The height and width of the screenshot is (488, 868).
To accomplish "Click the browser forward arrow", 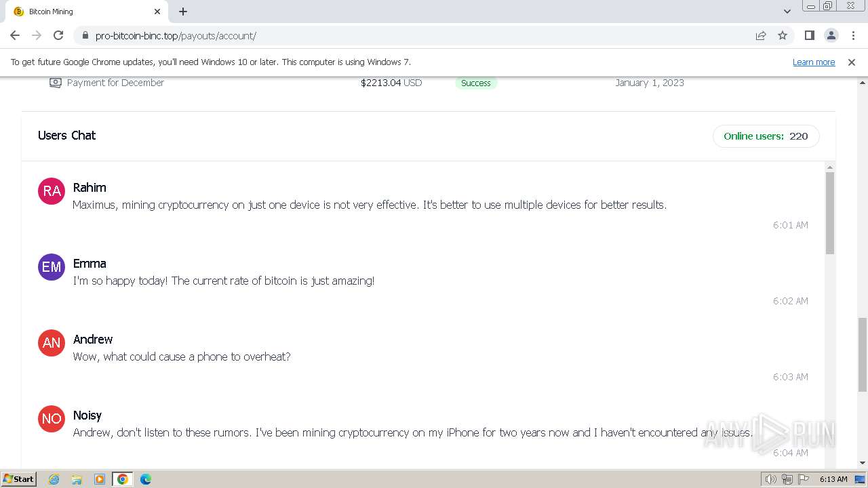I will pyautogui.click(x=37, y=35).
